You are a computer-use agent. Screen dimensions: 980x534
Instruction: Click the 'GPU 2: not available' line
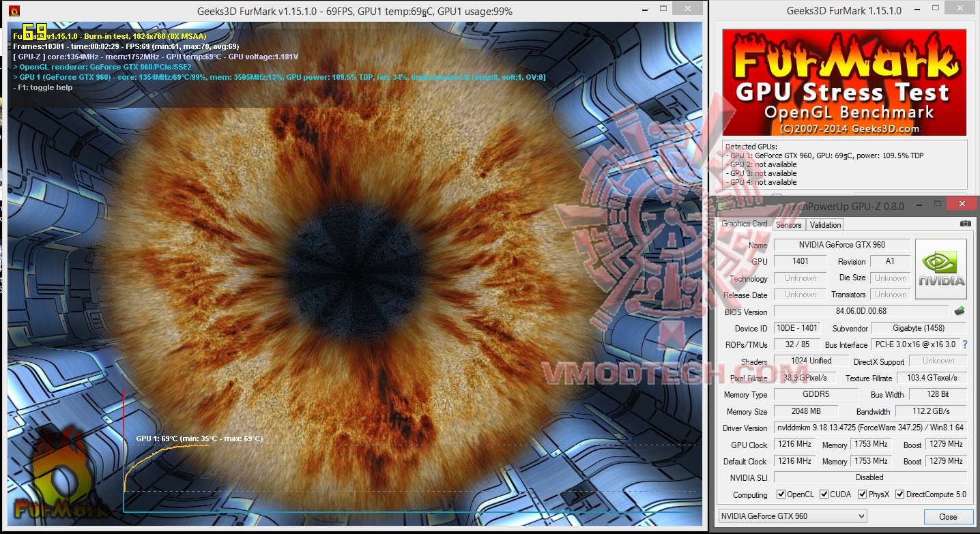(x=761, y=164)
